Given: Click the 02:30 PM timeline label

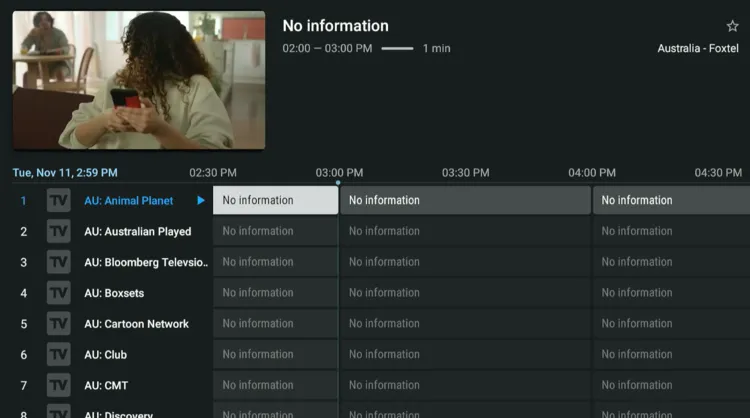Looking at the screenshot, I should (x=213, y=173).
